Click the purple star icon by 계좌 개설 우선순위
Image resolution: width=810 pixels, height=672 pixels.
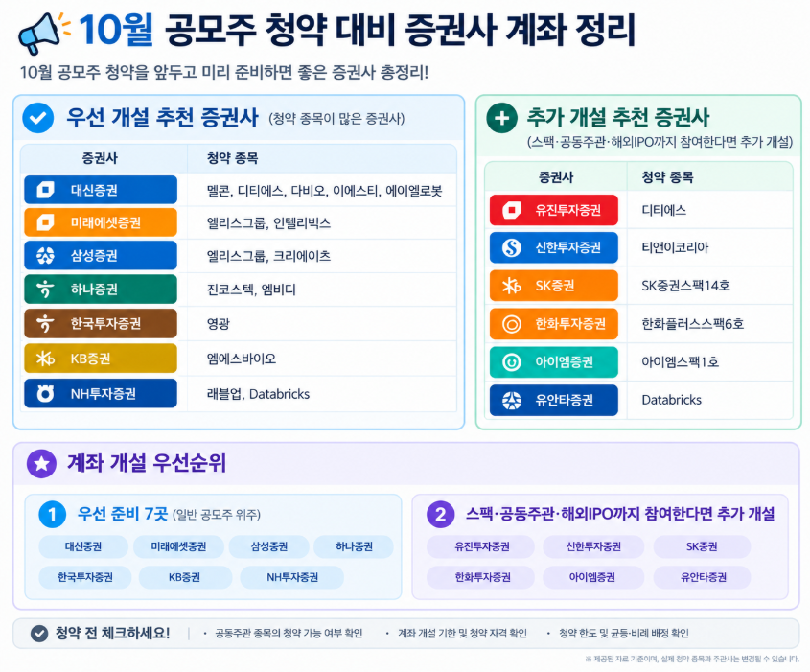tap(42, 463)
